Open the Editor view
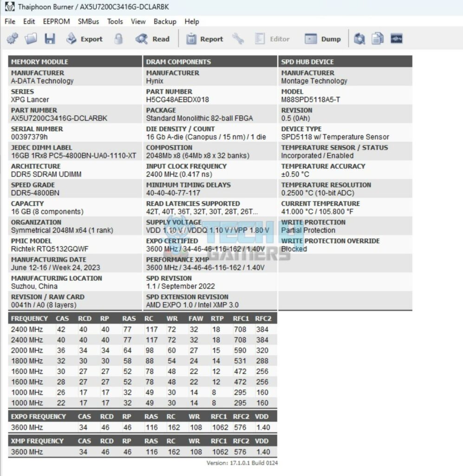The height and width of the screenshot is (476, 463). click(272, 39)
